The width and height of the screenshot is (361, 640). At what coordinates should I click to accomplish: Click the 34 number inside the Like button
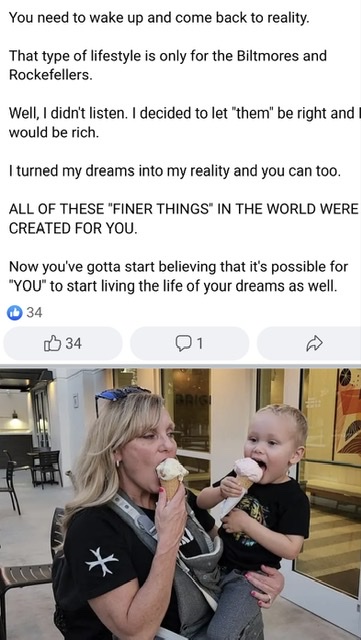tap(74, 344)
